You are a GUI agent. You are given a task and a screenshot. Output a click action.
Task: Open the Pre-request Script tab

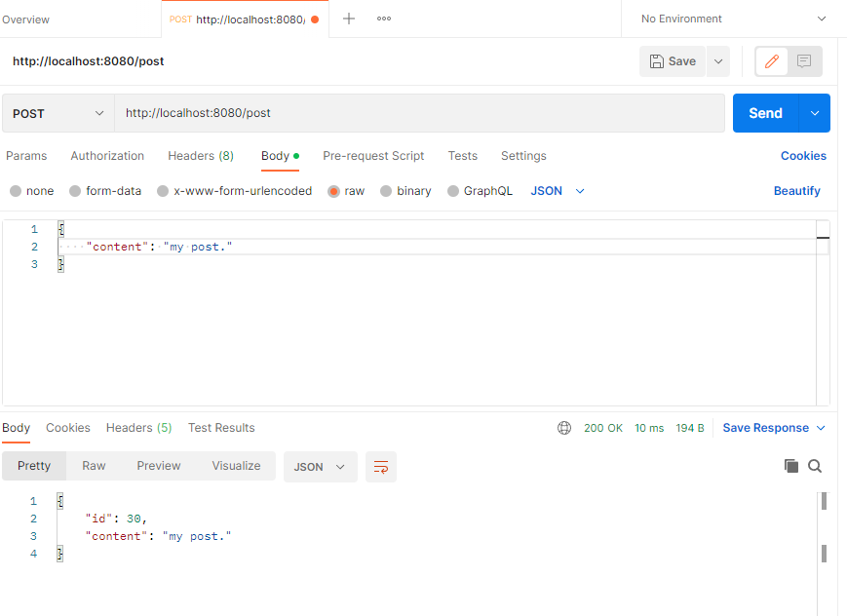373,156
